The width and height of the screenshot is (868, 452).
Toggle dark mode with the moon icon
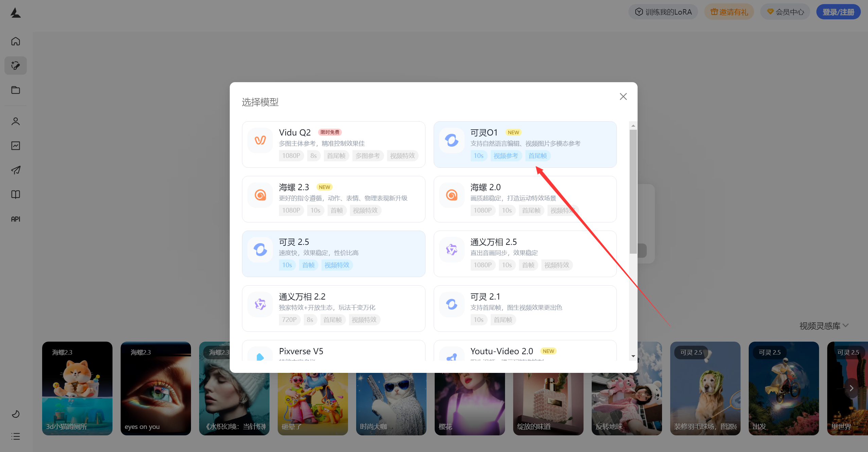(15, 414)
